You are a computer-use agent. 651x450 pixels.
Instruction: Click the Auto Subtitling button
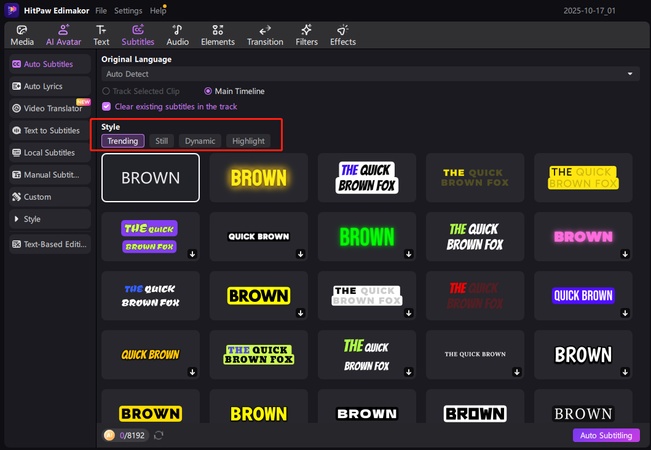(605, 436)
